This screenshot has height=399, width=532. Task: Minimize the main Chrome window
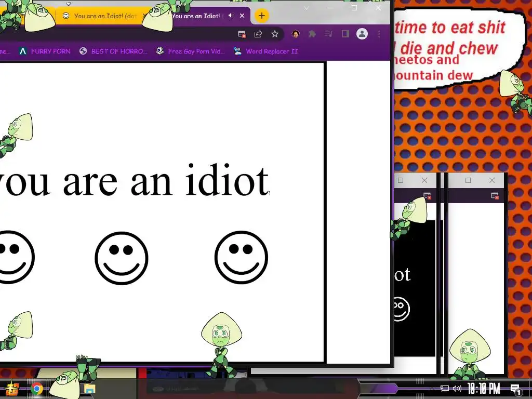click(330, 8)
